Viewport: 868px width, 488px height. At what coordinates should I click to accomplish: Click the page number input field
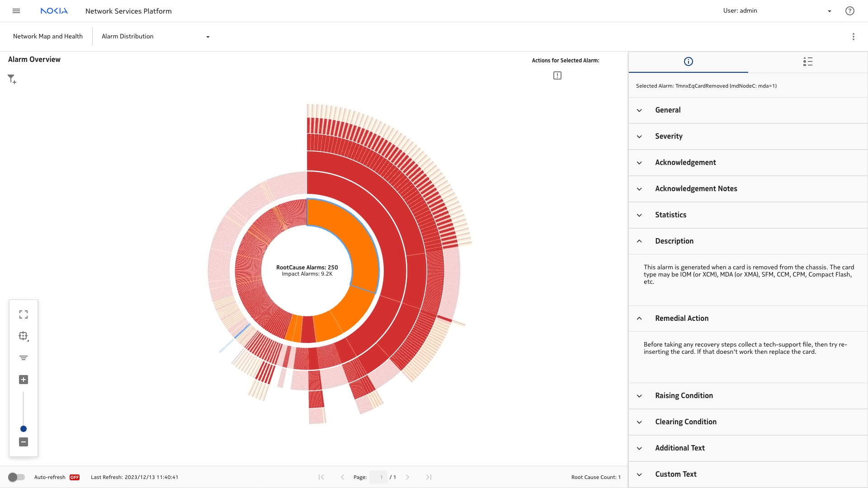coord(378,477)
